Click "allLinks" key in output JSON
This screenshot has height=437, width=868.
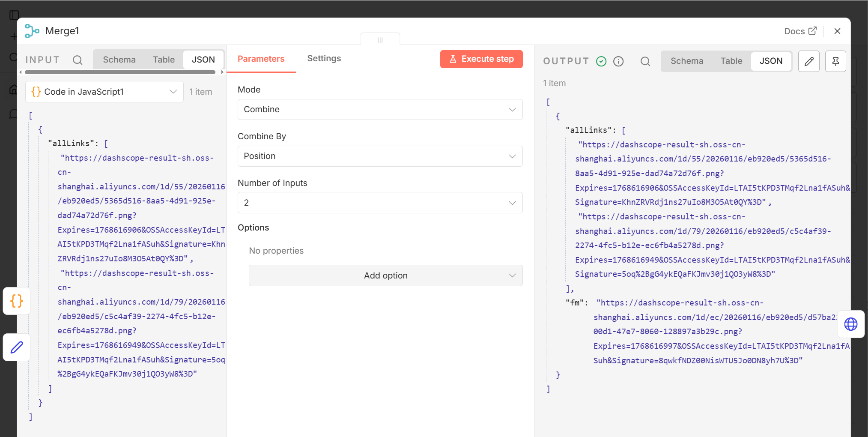[589, 130]
